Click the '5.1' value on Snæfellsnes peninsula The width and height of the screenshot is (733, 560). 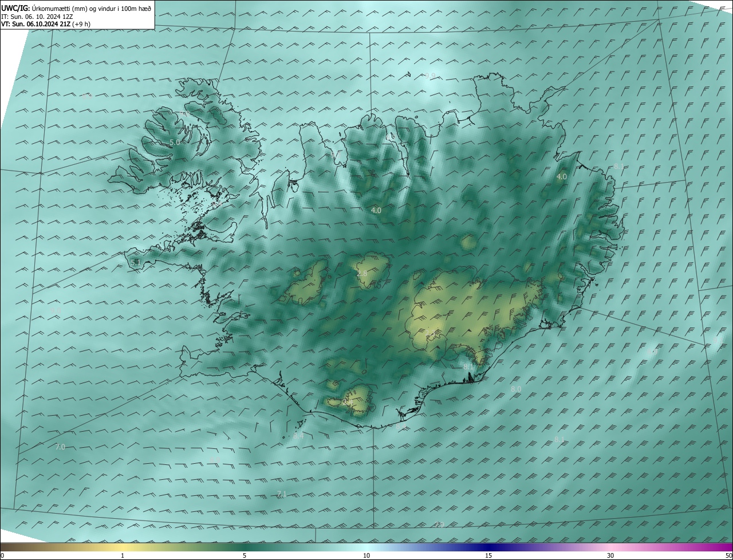click(136, 262)
